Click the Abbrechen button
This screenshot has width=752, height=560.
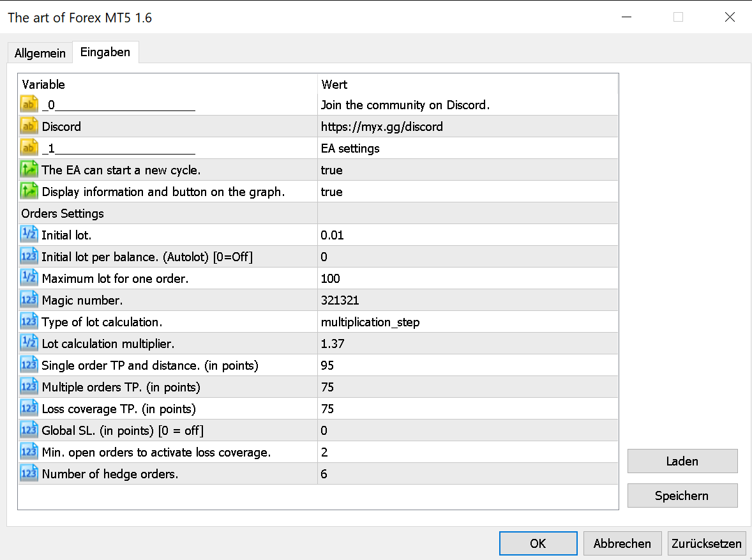(622, 543)
